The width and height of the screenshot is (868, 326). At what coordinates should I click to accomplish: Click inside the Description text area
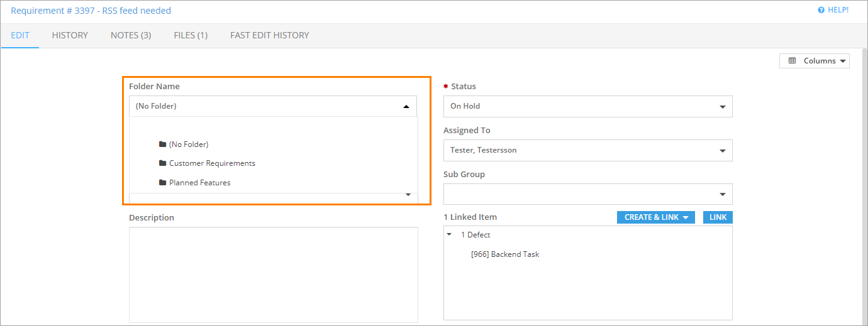273,274
